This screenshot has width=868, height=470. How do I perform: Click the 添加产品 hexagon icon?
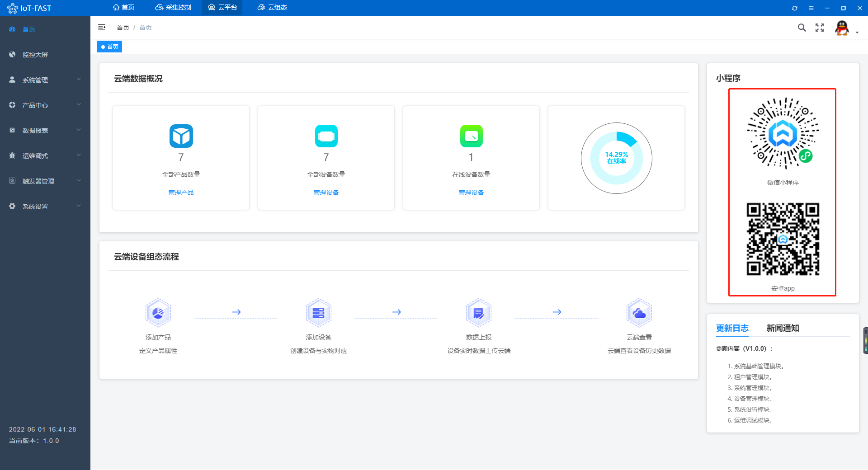pyautogui.click(x=158, y=313)
